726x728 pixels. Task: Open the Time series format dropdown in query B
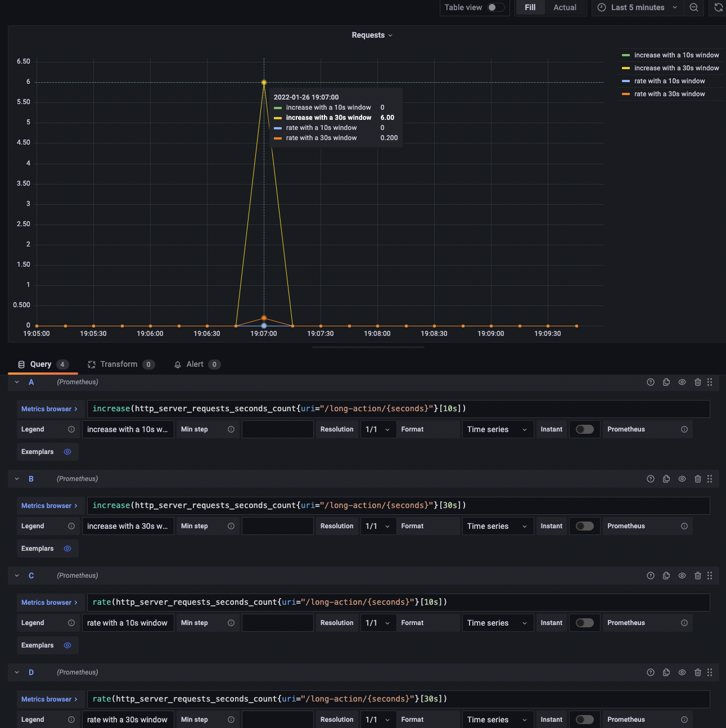click(x=497, y=525)
